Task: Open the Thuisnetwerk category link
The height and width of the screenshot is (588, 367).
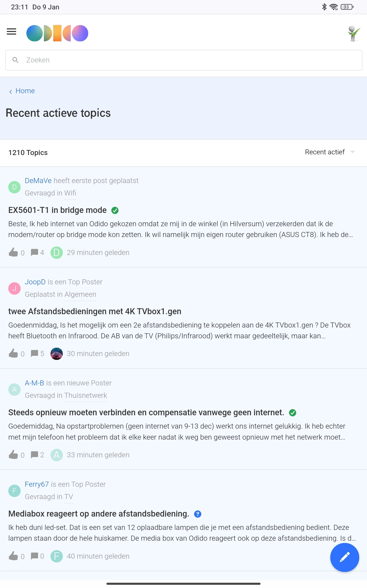Action: (x=86, y=395)
